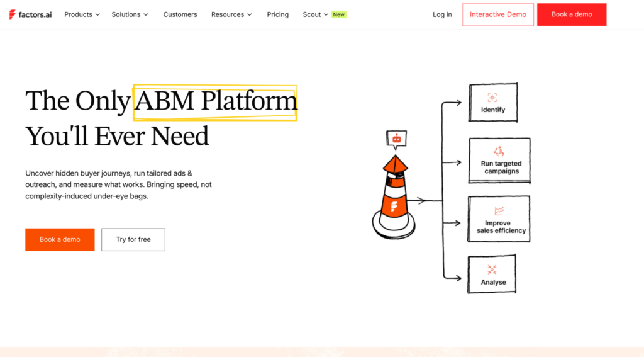The height and width of the screenshot is (357, 644).
Task: Click the Improve sales efficiency chart icon
Action: pos(499,211)
